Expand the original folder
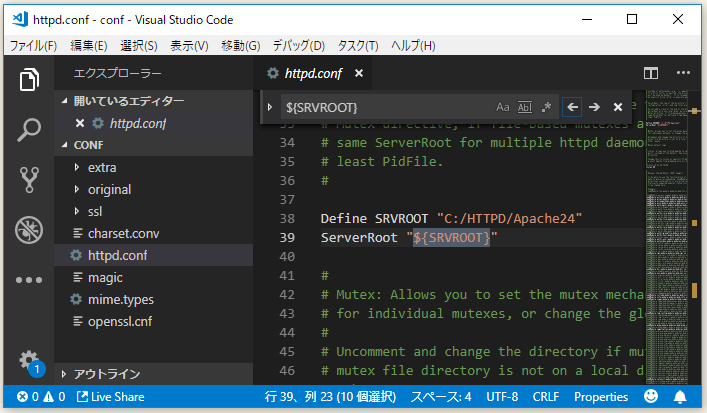The width and height of the screenshot is (707, 413). [x=77, y=189]
